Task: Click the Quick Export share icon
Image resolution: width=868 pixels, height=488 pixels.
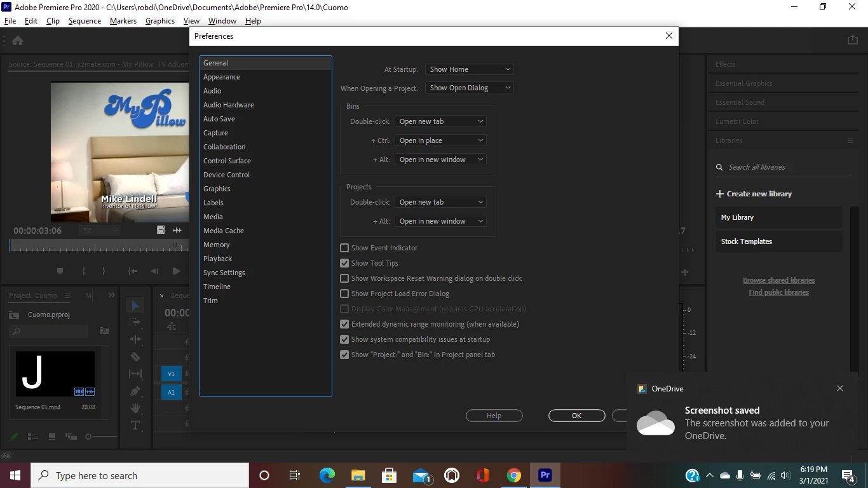Action: 853,40
